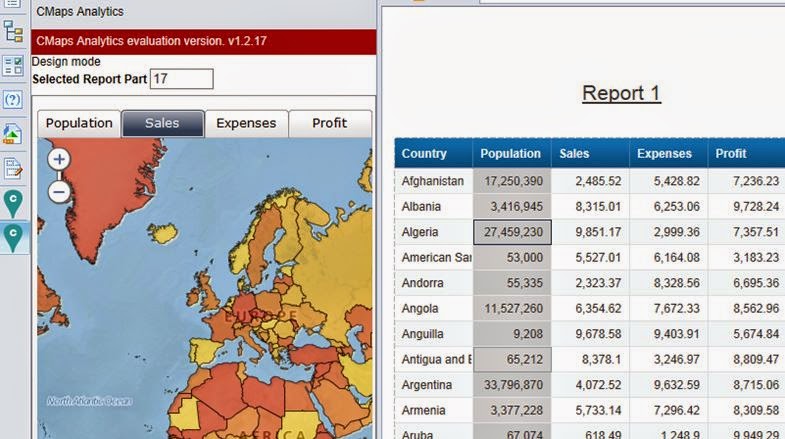This screenshot has width=785, height=439.
Task: Click Iceland on the map
Action: click(x=163, y=233)
